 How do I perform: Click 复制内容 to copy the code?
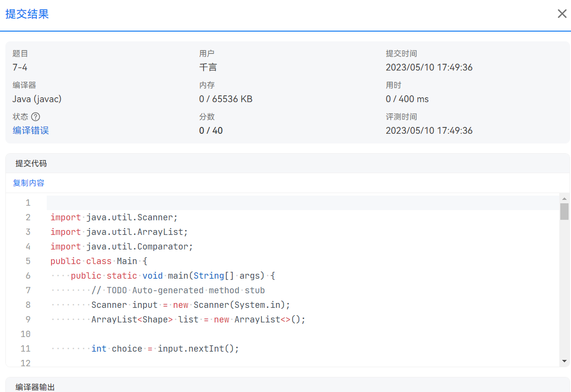[29, 183]
